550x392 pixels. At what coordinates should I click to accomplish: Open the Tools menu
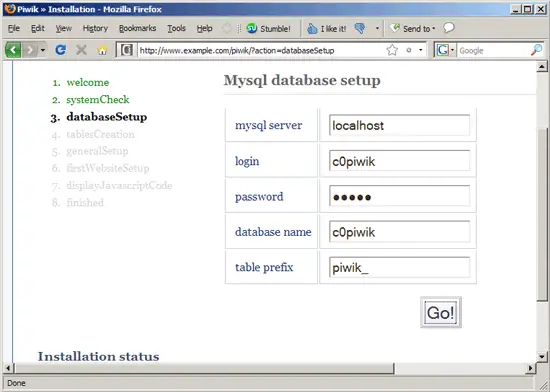[x=176, y=28]
